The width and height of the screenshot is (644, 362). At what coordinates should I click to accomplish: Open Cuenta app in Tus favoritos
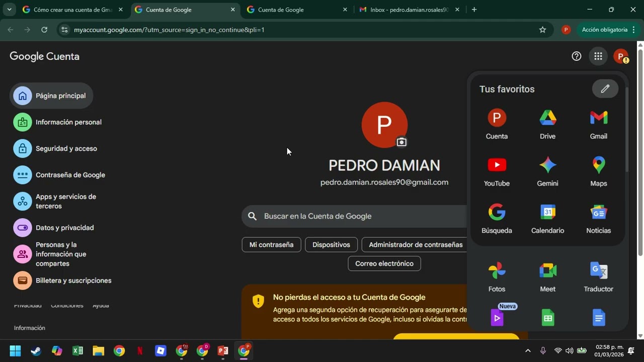click(x=497, y=125)
